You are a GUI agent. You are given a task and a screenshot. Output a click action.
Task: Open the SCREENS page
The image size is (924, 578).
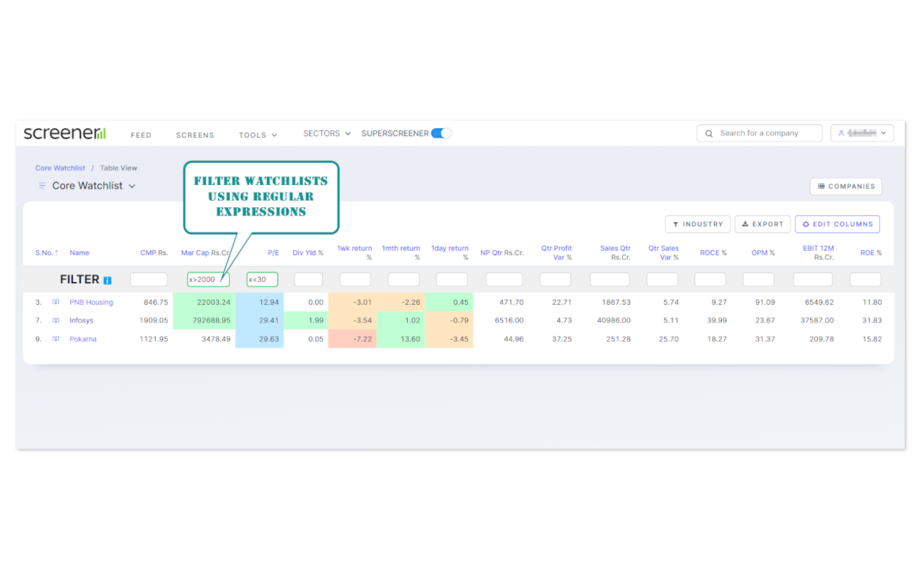tap(195, 135)
